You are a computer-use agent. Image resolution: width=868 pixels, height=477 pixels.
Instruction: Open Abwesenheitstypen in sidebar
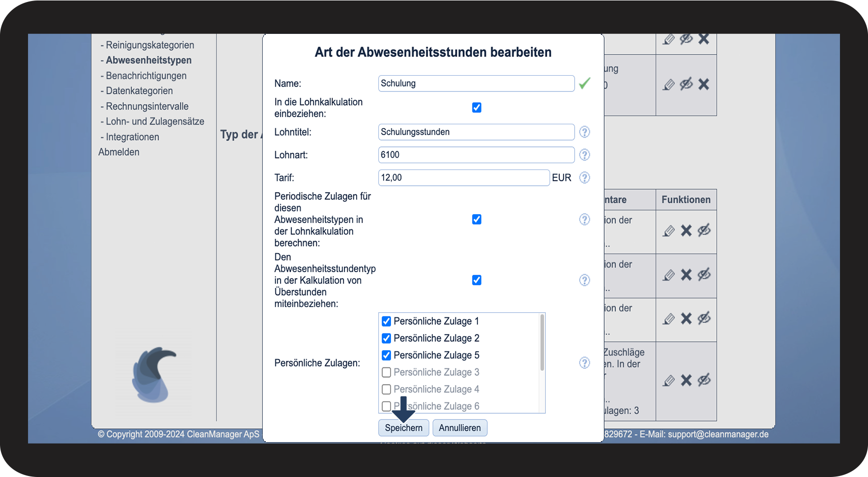(x=149, y=60)
